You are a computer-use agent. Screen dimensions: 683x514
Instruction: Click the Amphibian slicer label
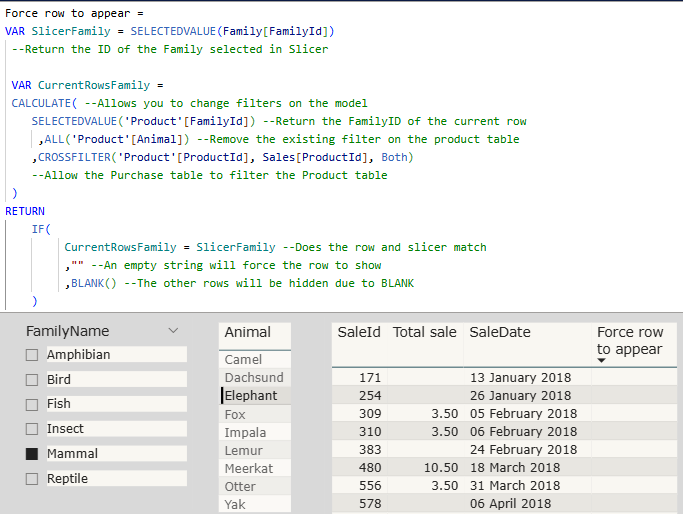point(78,355)
